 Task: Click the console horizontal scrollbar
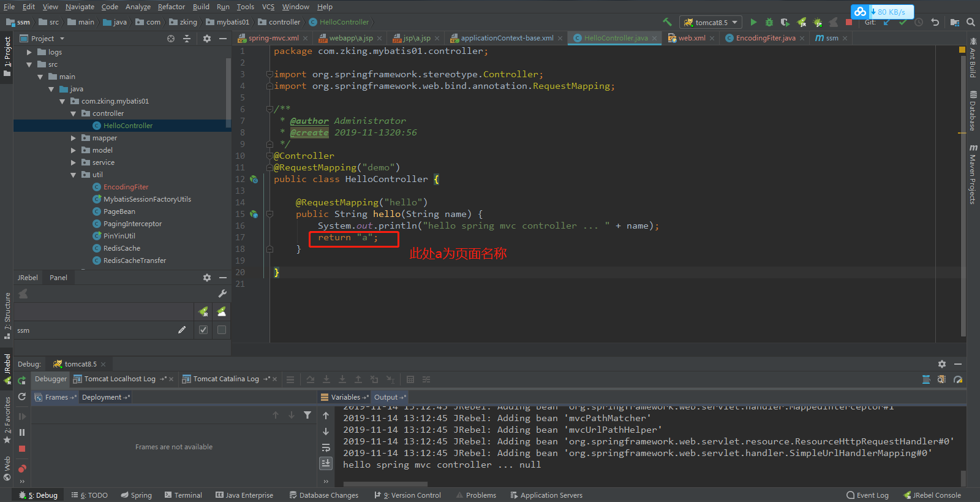385,484
